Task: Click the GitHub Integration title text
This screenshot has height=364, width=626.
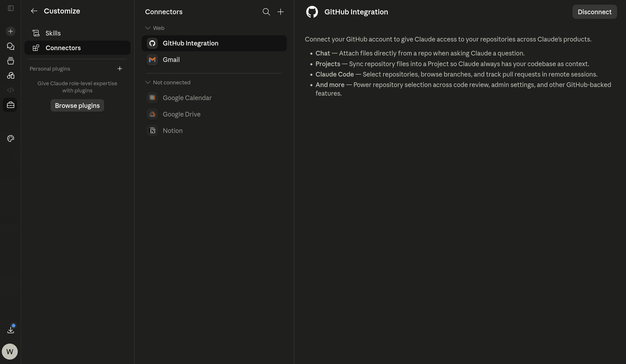Action: (356, 12)
